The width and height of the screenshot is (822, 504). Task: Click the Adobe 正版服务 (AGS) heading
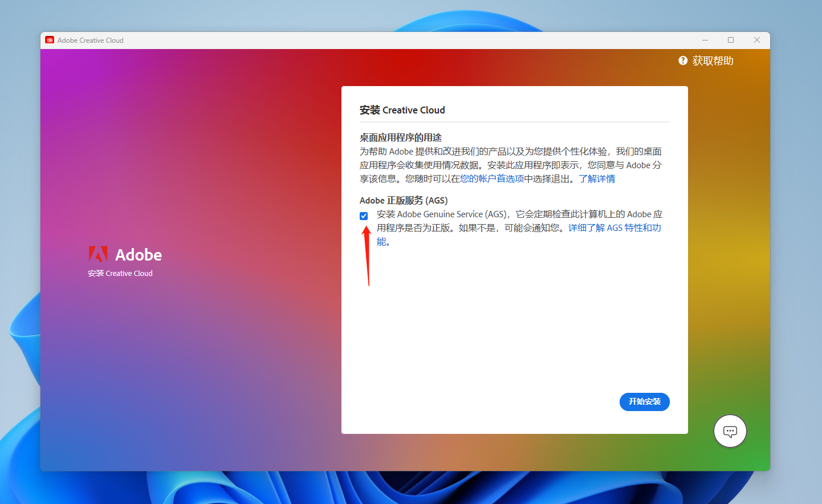point(404,201)
